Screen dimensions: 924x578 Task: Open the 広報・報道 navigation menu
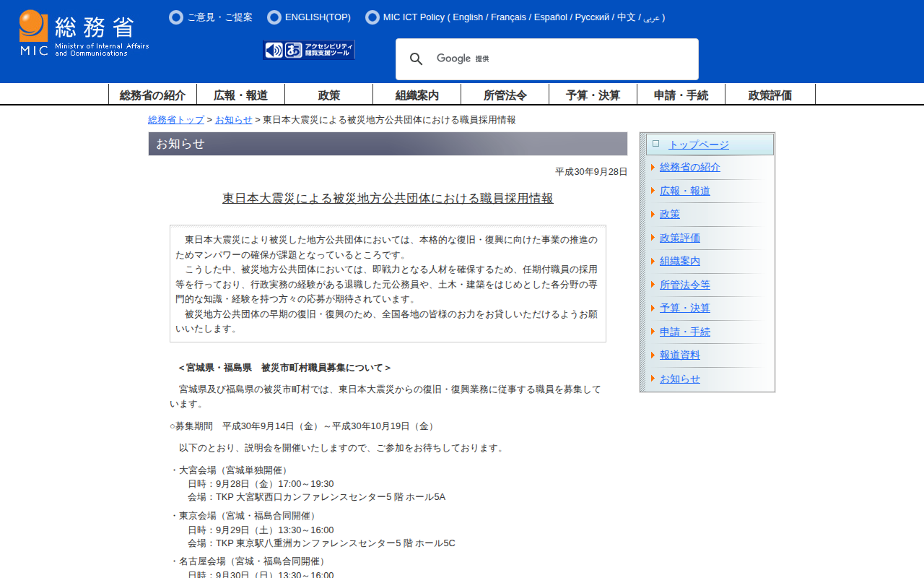tap(240, 95)
